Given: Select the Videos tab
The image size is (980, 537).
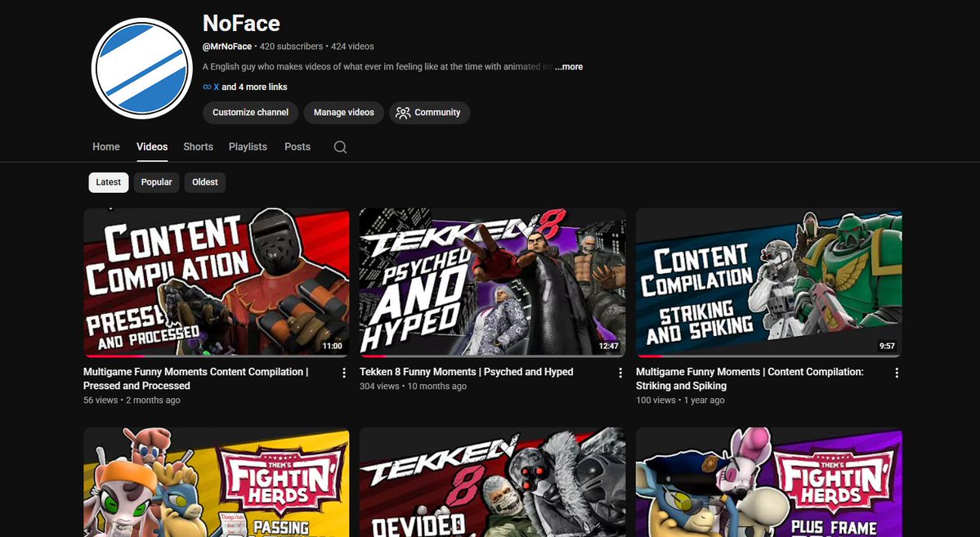Looking at the screenshot, I should coord(152,147).
